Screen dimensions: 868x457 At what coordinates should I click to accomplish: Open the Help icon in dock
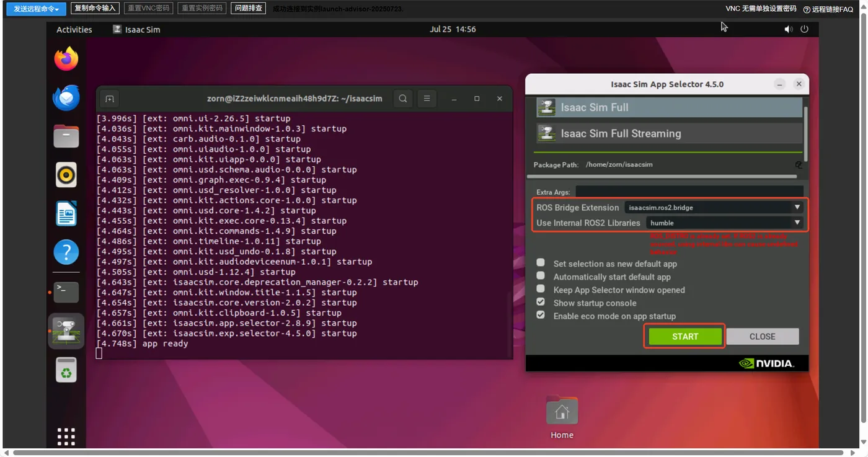point(66,252)
